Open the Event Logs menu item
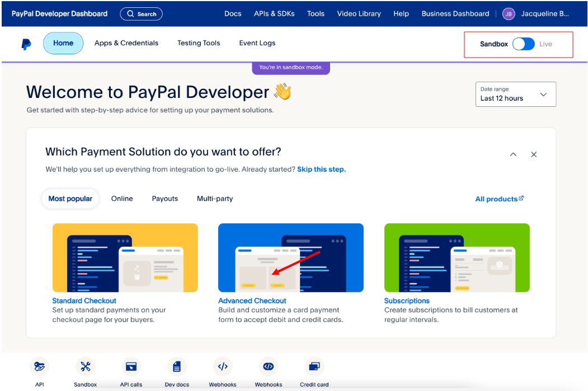Screen dimensions: 588x391 [x=257, y=43]
